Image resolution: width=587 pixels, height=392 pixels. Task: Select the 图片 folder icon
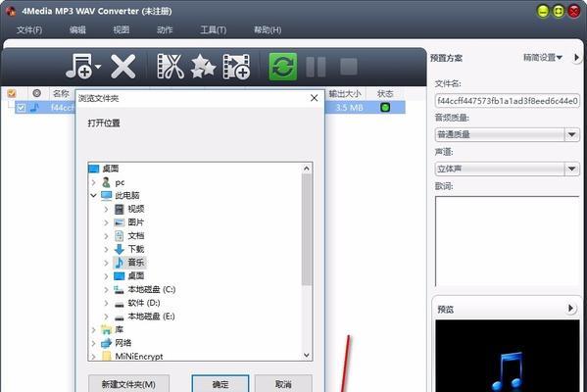pos(119,222)
